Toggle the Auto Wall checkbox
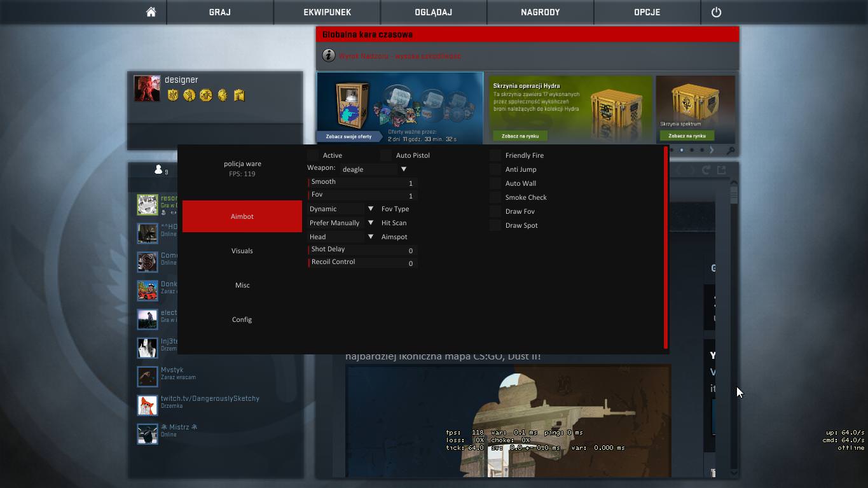 pyautogui.click(x=495, y=183)
